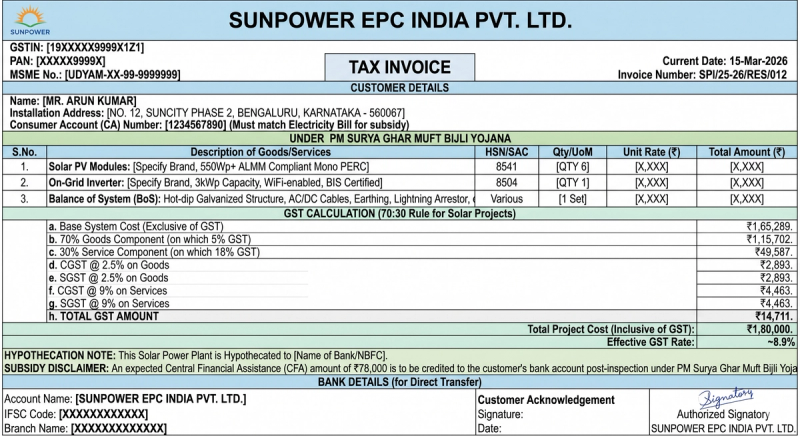The height and width of the screenshot is (436, 800).
Task: Click quantity cell [1 Set]
Action: coord(572,199)
